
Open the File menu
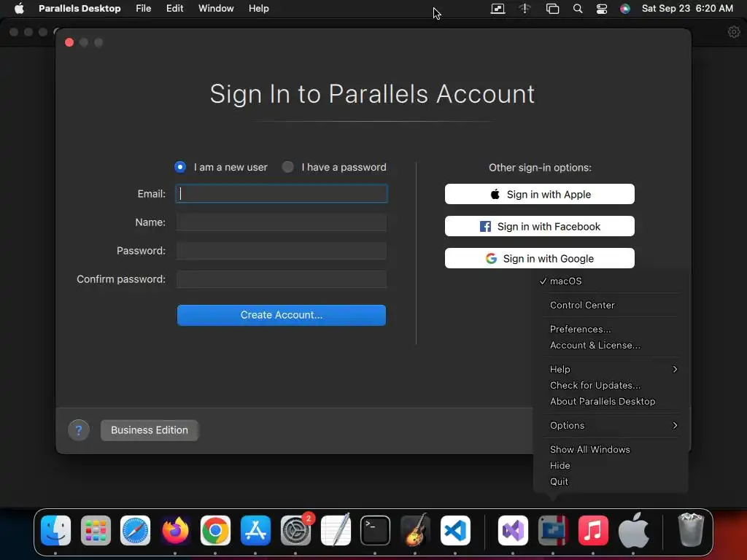click(144, 9)
